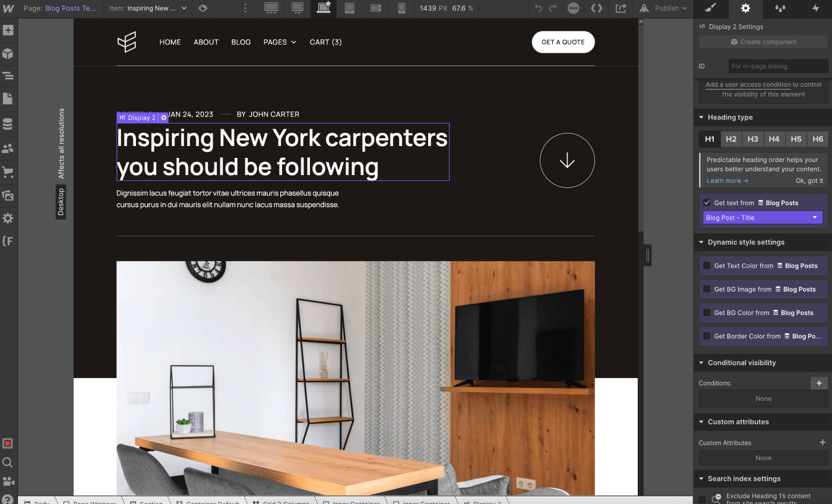Viewport: 832px width, 504px height.
Task: Uncheck Get text from Blog Posts
Action: click(707, 202)
